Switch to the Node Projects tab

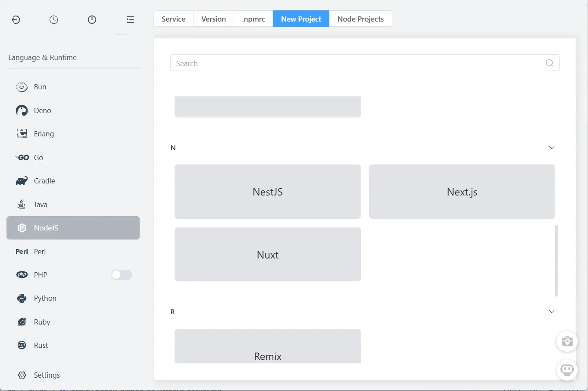point(360,19)
